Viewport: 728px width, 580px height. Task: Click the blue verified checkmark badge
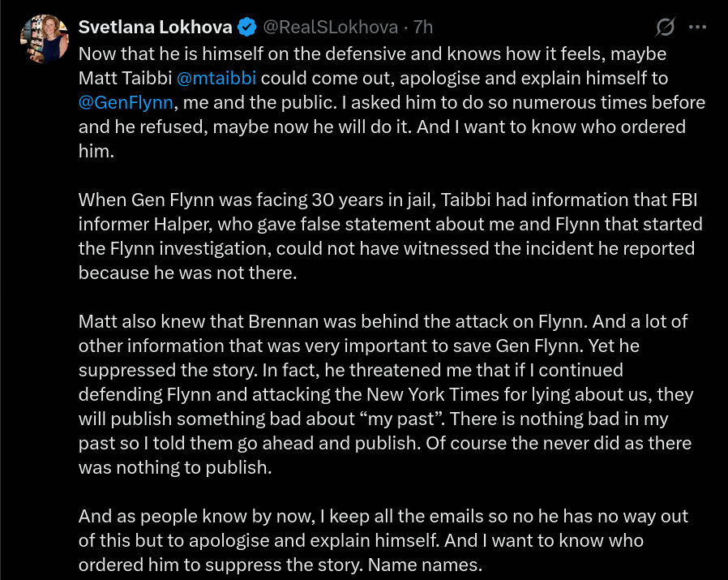247,27
